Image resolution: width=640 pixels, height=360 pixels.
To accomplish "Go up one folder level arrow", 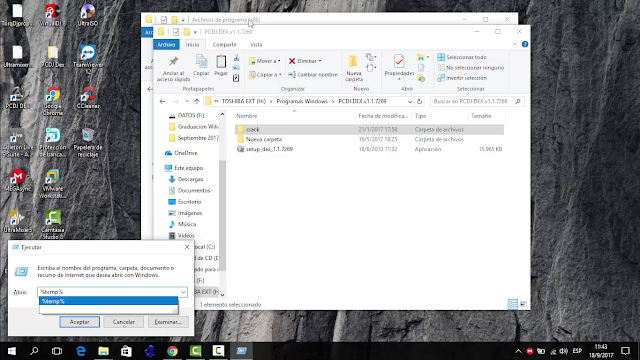I will tap(197, 101).
